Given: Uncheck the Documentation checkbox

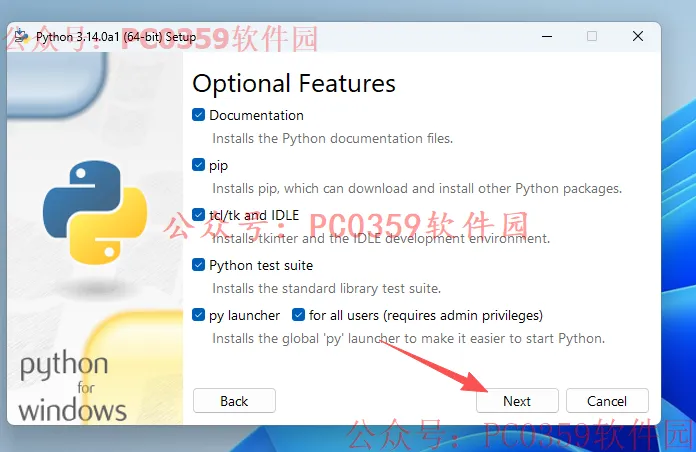Looking at the screenshot, I should point(198,115).
